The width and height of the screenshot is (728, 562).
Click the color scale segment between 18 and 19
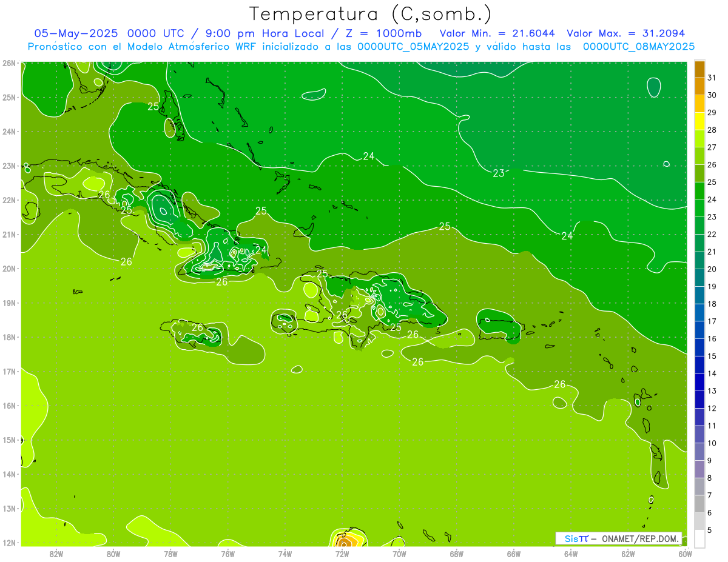coord(699,295)
